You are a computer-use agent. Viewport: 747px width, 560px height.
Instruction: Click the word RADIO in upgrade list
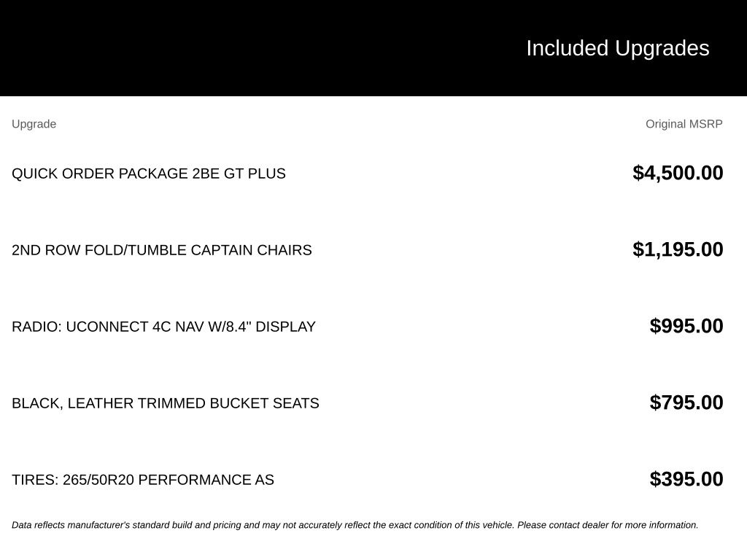pos(36,327)
